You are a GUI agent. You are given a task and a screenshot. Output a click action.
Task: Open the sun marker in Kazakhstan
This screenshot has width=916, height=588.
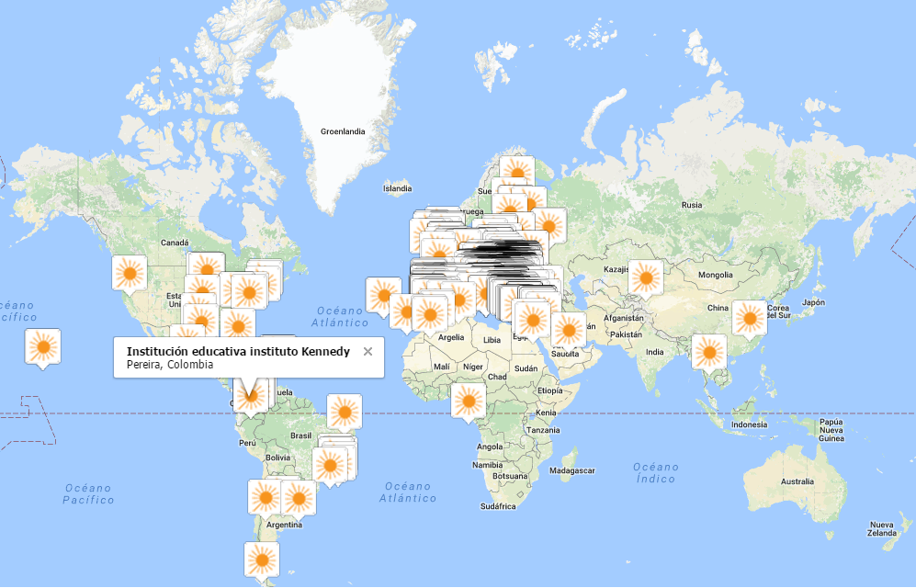(646, 278)
